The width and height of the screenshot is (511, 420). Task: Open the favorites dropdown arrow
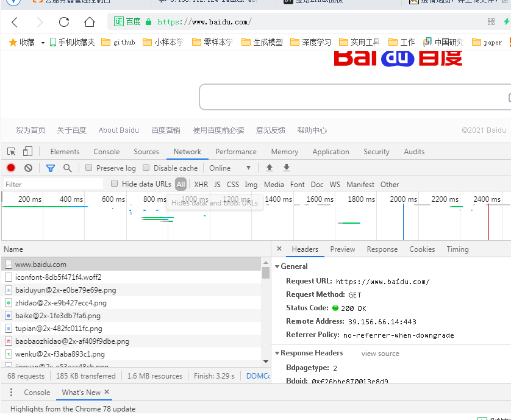point(43,43)
